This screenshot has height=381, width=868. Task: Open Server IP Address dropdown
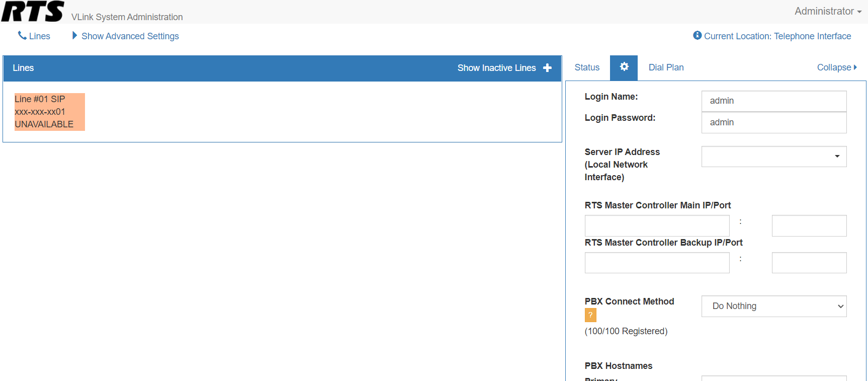(774, 157)
